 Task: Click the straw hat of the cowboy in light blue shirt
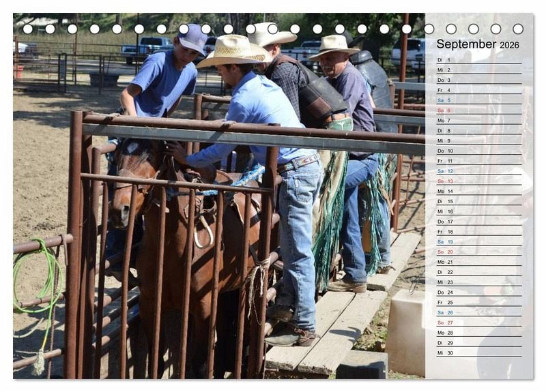[235, 50]
